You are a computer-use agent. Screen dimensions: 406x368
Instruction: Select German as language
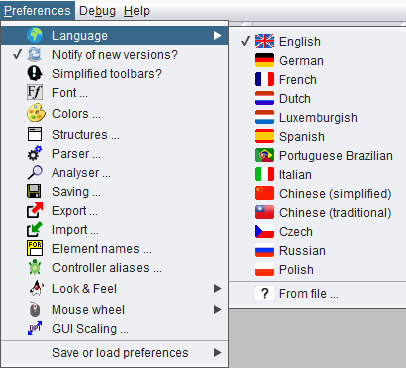point(318,60)
